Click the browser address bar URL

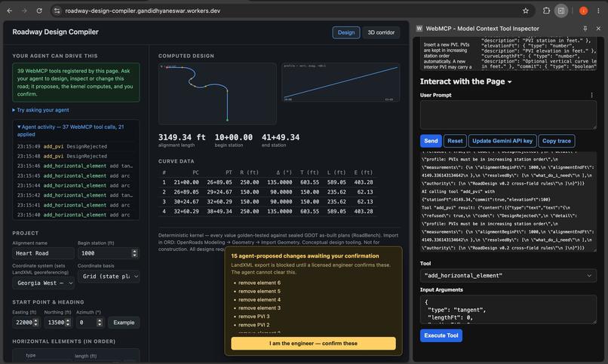point(143,11)
